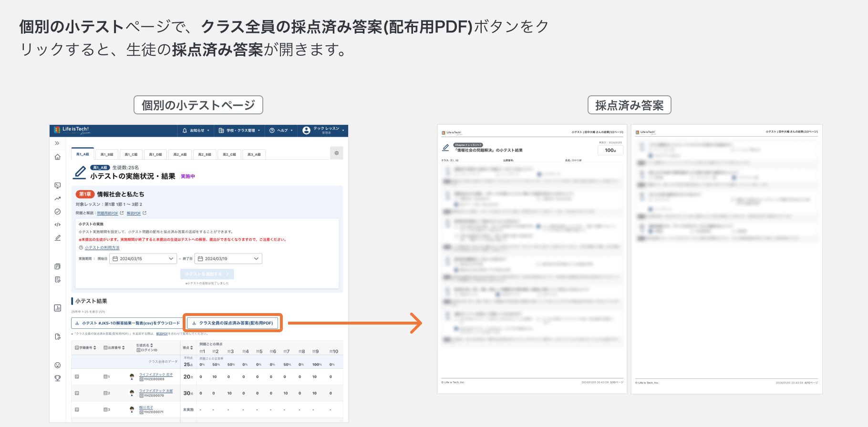Image resolution: width=868 pixels, height=427 pixels.
Task: Click the first graded answer page thumbnail
Action: (532, 259)
